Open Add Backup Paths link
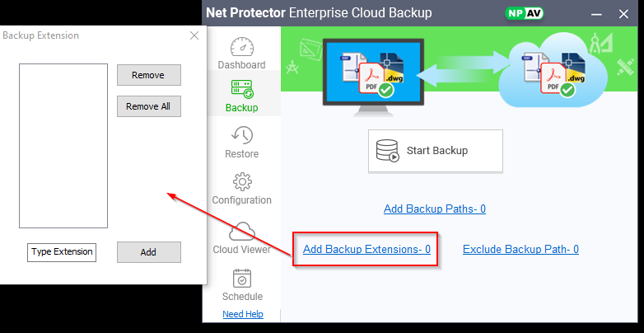This screenshot has width=644, height=333. pyautogui.click(x=435, y=209)
